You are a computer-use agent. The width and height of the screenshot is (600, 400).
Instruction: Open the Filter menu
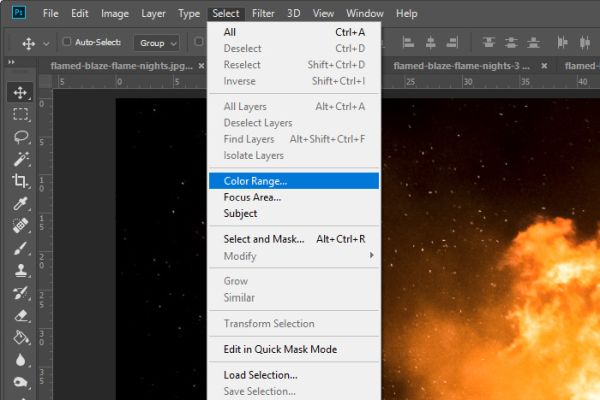(x=263, y=14)
